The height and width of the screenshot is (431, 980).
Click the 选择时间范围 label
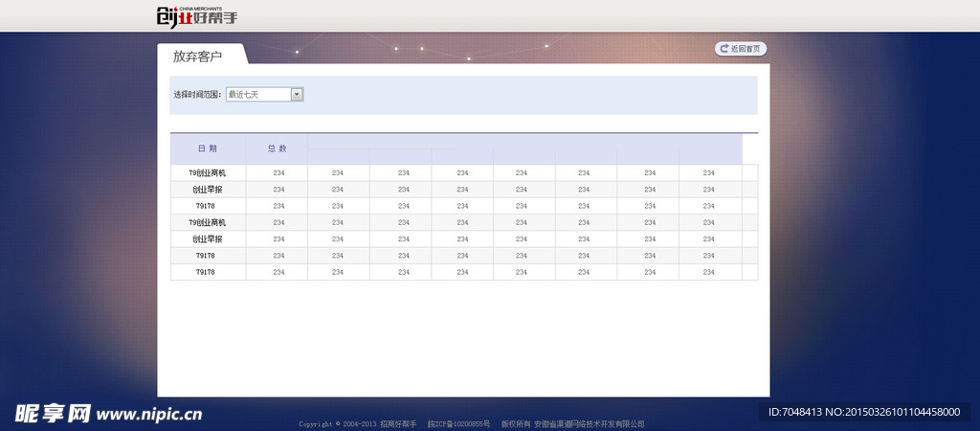(x=197, y=95)
